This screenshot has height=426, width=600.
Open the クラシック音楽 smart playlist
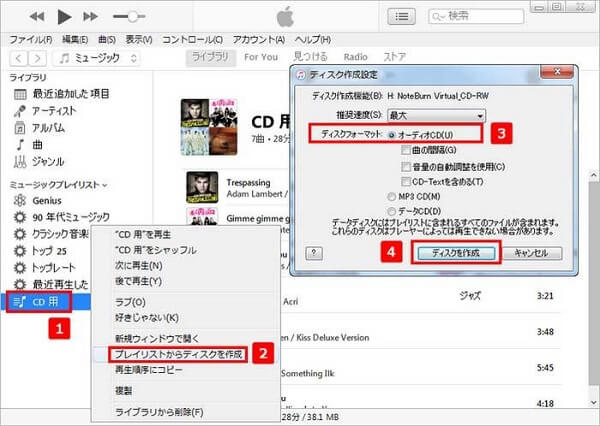(x=51, y=234)
